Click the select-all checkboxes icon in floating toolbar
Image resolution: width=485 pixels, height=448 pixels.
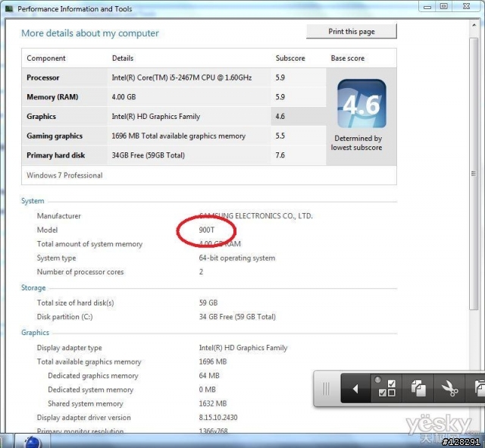pyautogui.click(x=387, y=388)
